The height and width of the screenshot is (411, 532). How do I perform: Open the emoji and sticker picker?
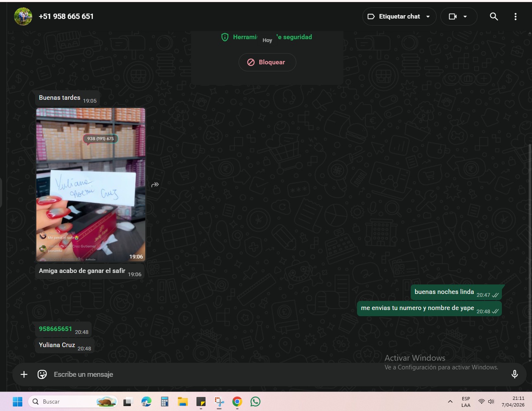pyautogui.click(x=42, y=374)
